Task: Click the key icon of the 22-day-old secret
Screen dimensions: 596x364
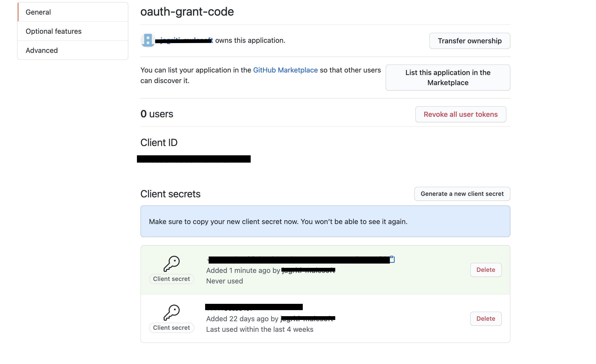Action: tap(172, 312)
